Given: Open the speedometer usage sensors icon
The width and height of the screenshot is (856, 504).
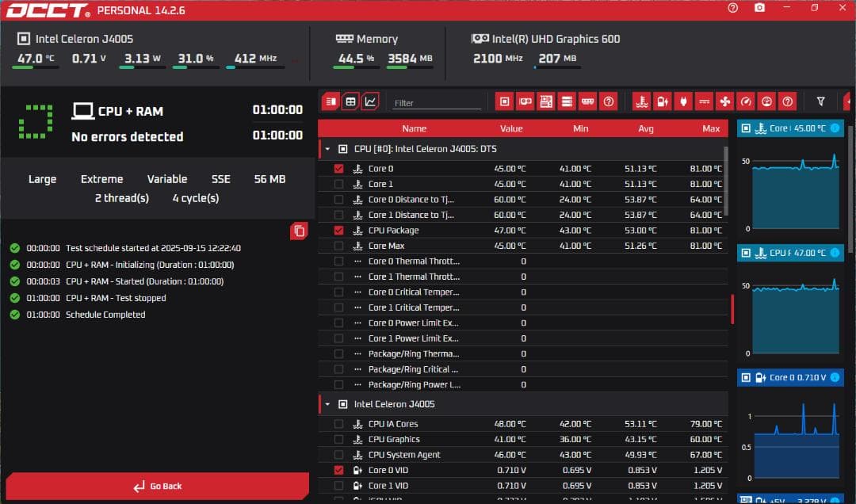Looking at the screenshot, I should coord(745,101).
